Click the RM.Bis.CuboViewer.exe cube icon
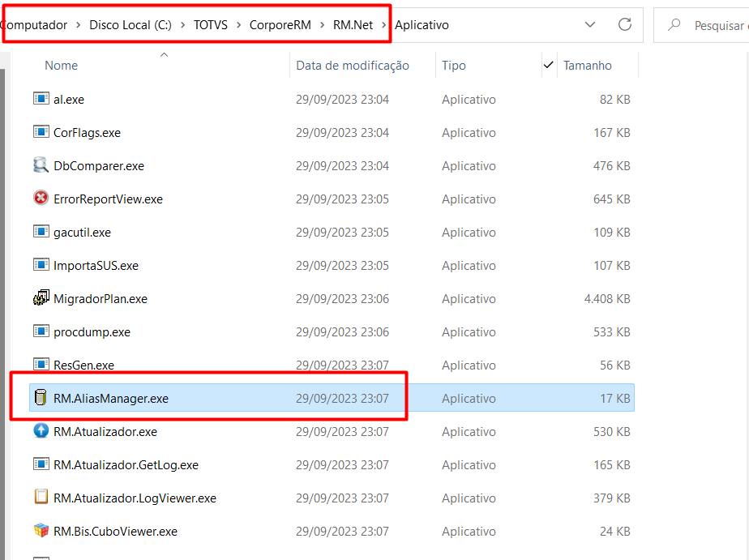The width and height of the screenshot is (749, 560). click(41, 530)
